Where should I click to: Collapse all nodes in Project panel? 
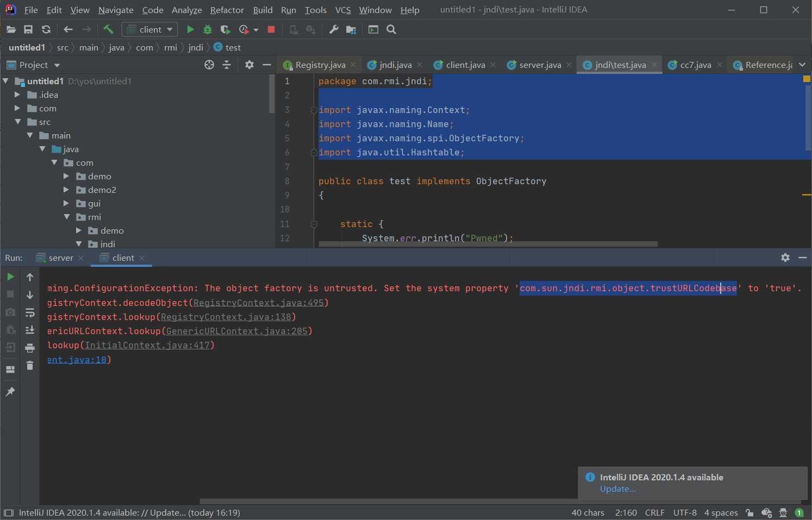[x=227, y=65]
